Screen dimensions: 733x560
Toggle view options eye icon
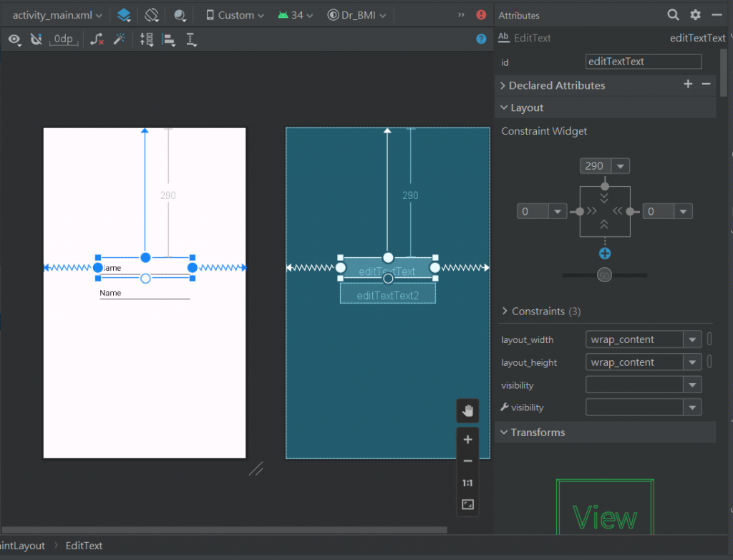tap(14, 40)
